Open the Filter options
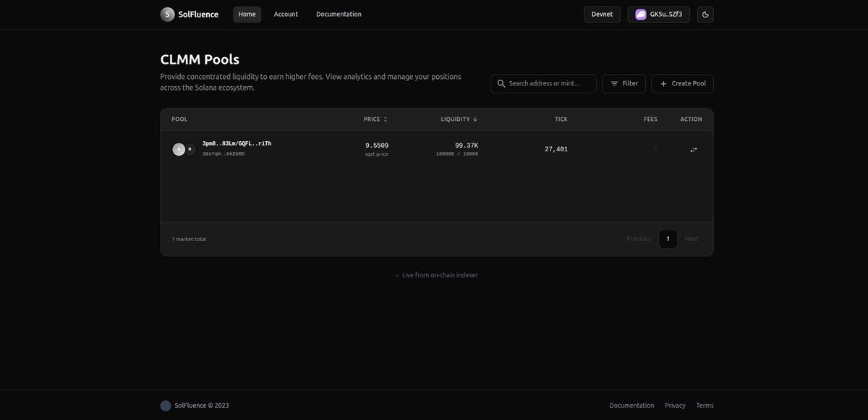 tap(624, 84)
